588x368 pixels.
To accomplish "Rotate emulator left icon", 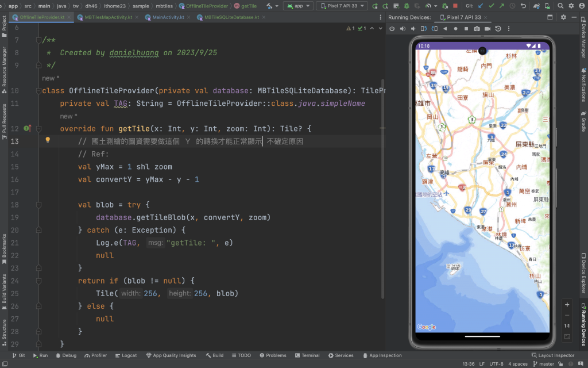I will [424, 29].
